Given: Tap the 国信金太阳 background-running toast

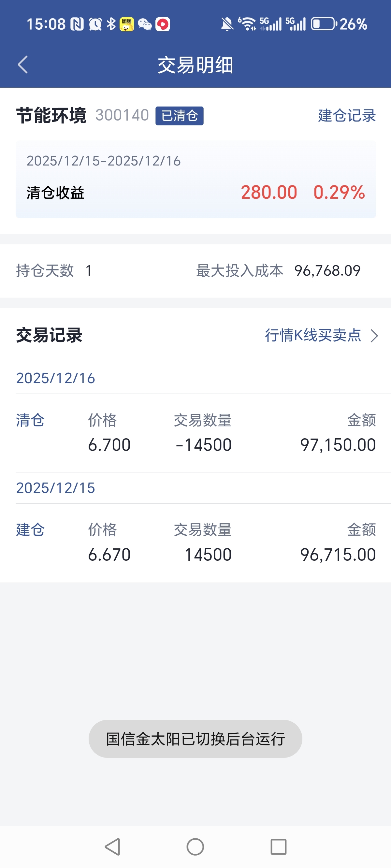Looking at the screenshot, I should [195, 739].
